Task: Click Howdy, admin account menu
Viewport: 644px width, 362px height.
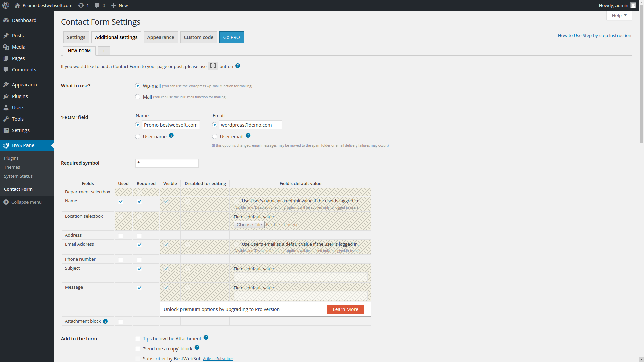Action: [617, 5]
